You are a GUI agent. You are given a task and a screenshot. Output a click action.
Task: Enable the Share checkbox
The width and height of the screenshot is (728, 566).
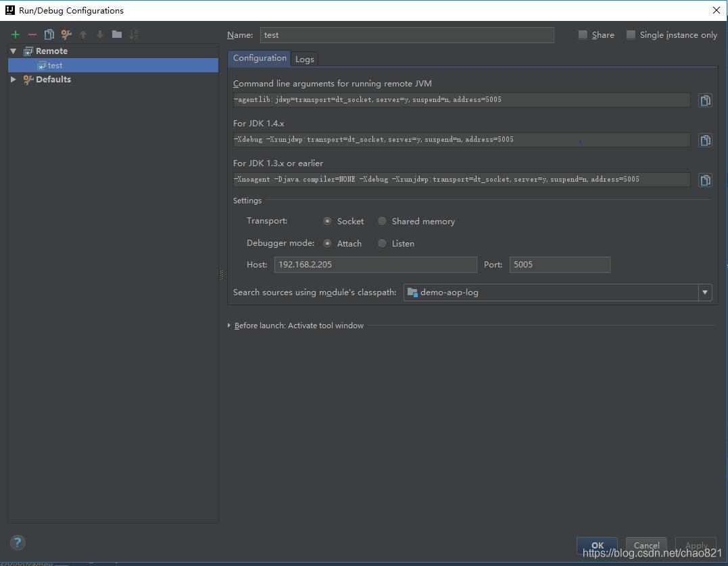[583, 35]
